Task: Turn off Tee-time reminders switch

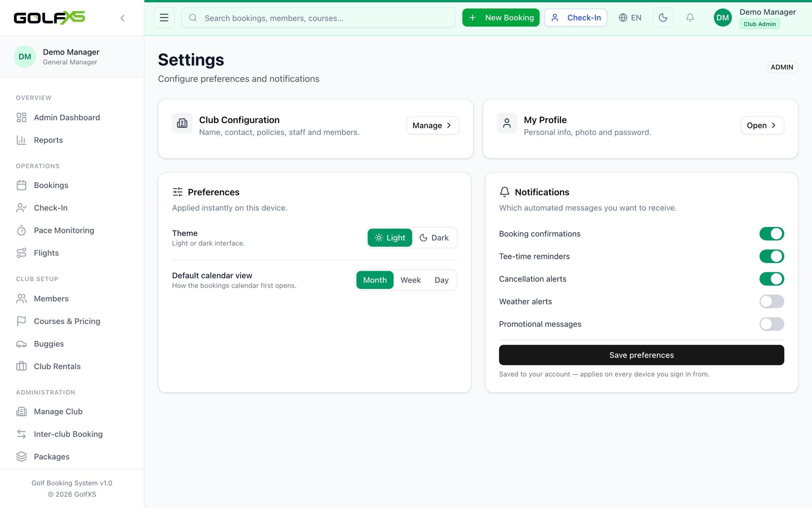Action: pos(772,256)
